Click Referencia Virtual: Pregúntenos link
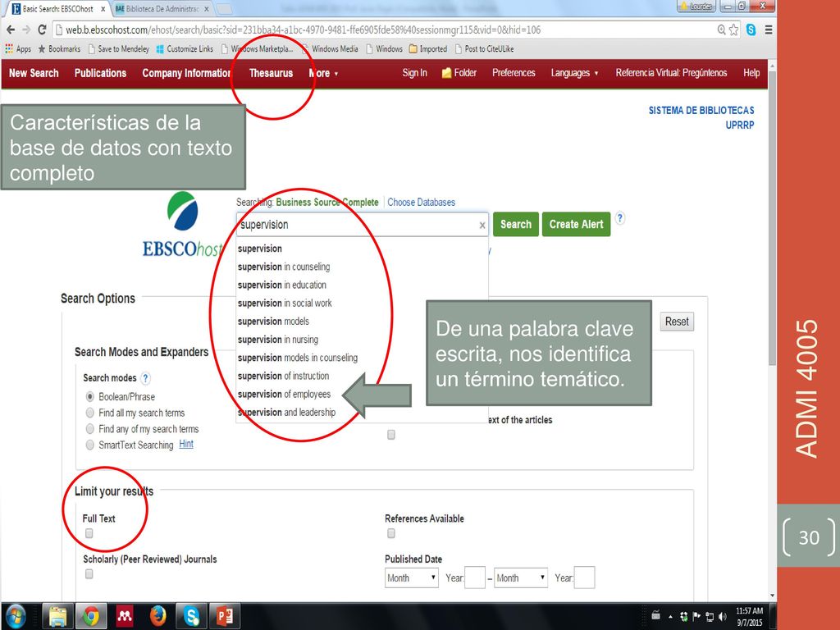 point(671,73)
